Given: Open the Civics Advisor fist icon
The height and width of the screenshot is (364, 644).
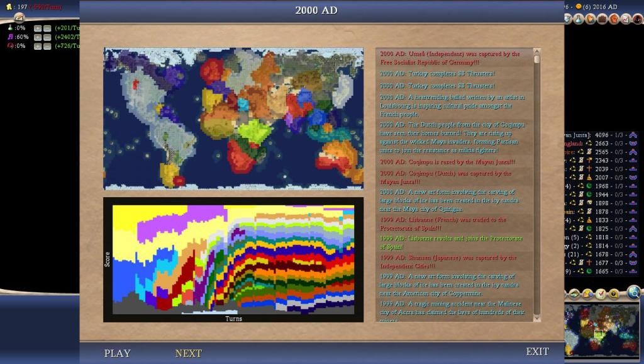Looking at the screenshot, I should 614,18.
